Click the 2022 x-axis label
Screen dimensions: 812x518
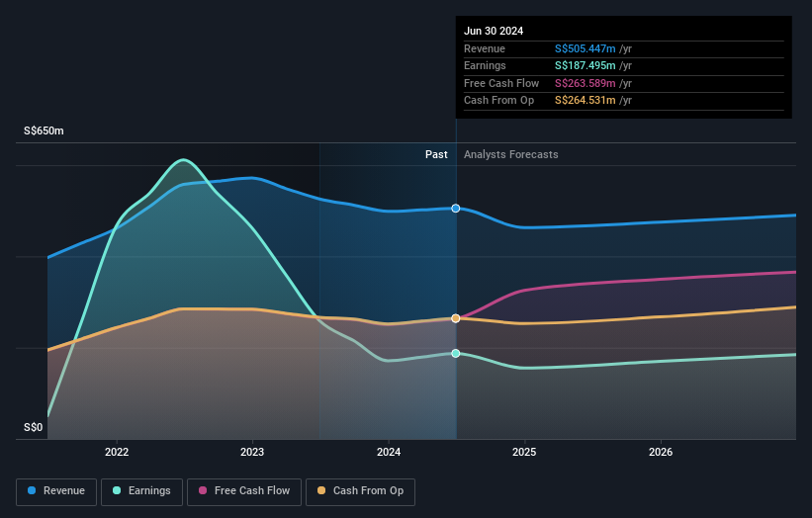coord(117,452)
